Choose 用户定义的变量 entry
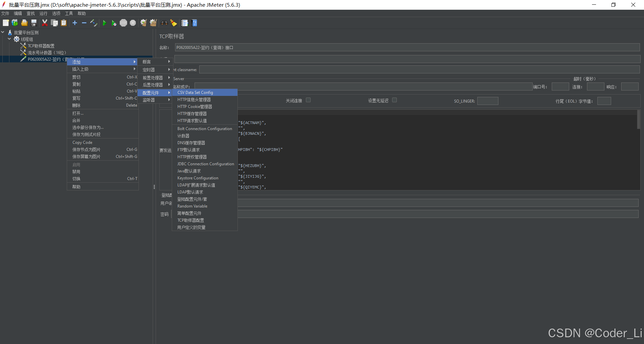Viewport: 644px width, 344px height. click(205, 227)
